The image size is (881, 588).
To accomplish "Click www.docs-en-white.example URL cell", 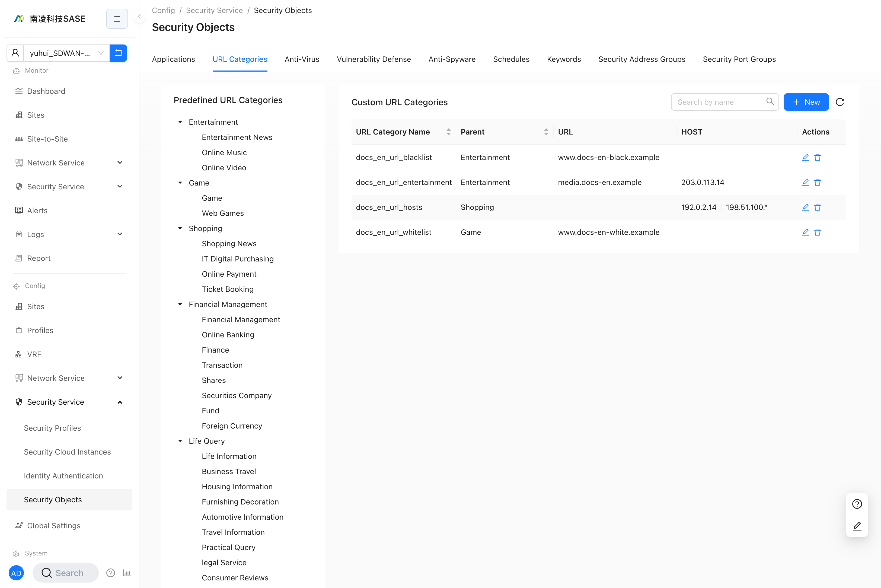I will [x=609, y=232].
